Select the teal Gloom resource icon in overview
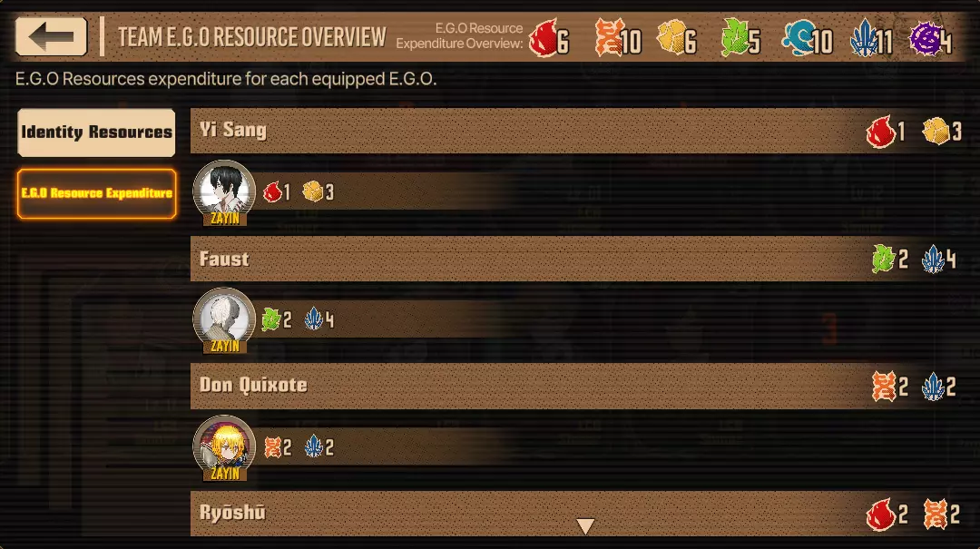The image size is (980, 549). tap(799, 37)
